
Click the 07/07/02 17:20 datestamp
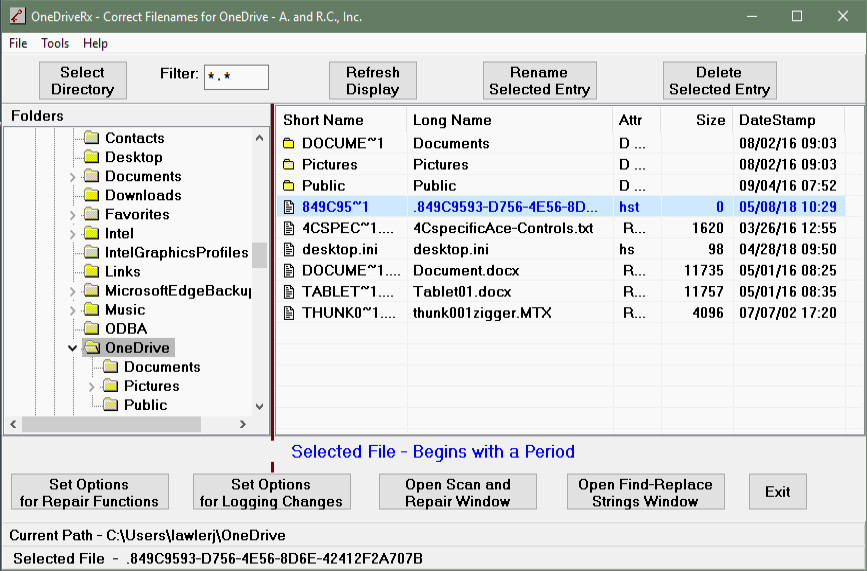click(x=787, y=313)
